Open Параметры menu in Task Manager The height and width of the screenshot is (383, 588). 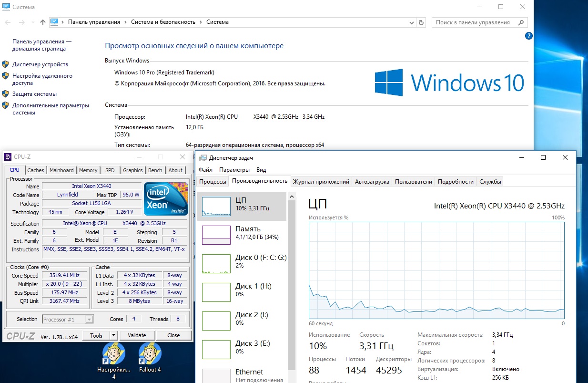[234, 170]
